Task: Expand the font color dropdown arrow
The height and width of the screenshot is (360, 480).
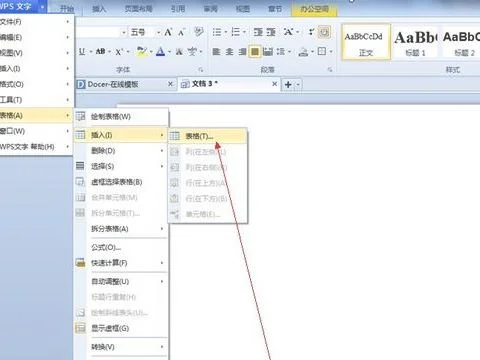Action: tap(169, 52)
